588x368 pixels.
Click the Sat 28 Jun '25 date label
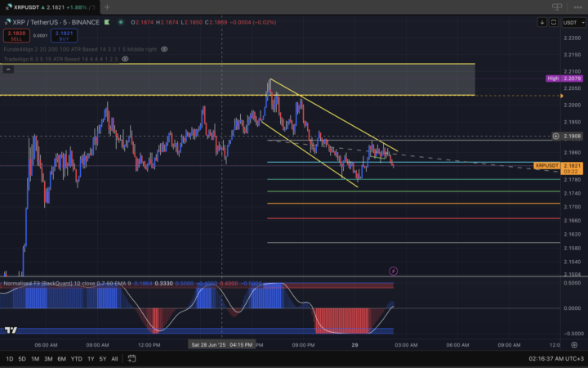pyautogui.click(x=221, y=345)
